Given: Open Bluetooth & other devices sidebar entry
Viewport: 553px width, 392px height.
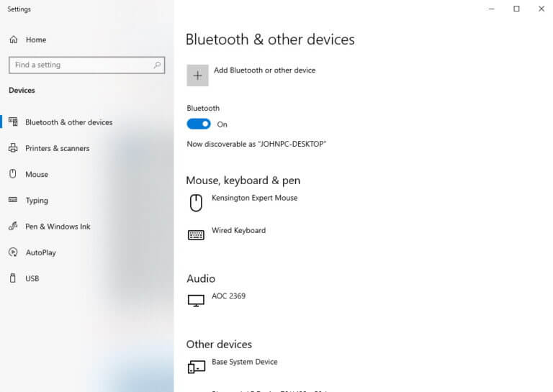Looking at the screenshot, I should click(x=69, y=122).
